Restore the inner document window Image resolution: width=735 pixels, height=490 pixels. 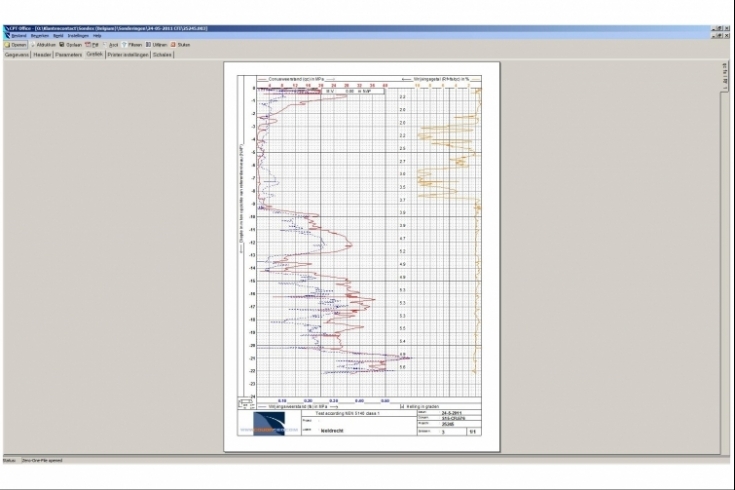click(721, 37)
